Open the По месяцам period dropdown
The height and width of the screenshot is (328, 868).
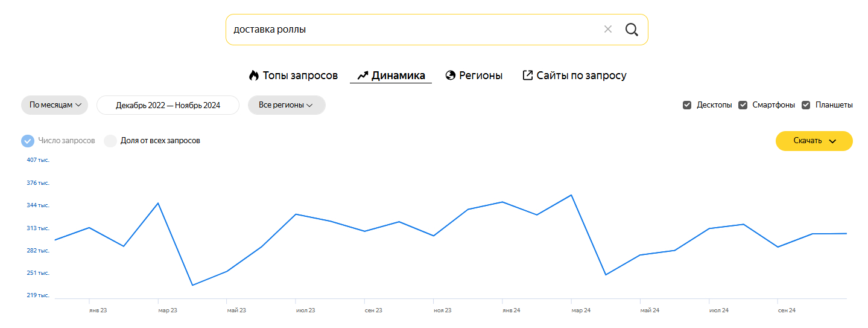pyautogui.click(x=55, y=105)
